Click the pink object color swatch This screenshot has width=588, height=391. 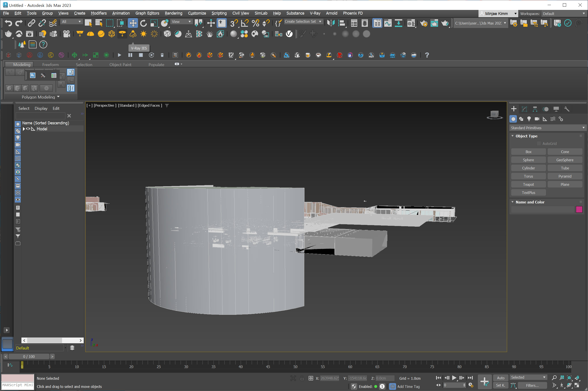579,209
